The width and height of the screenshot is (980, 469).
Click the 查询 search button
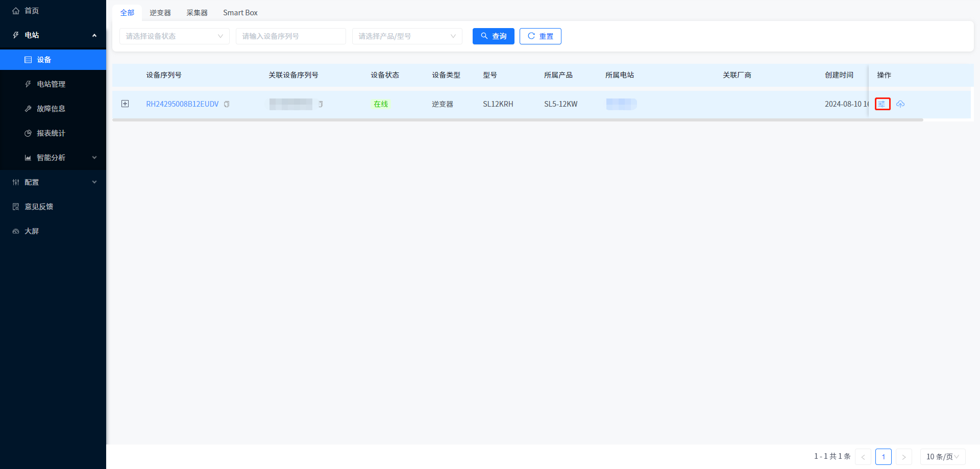pyautogui.click(x=493, y=36)
